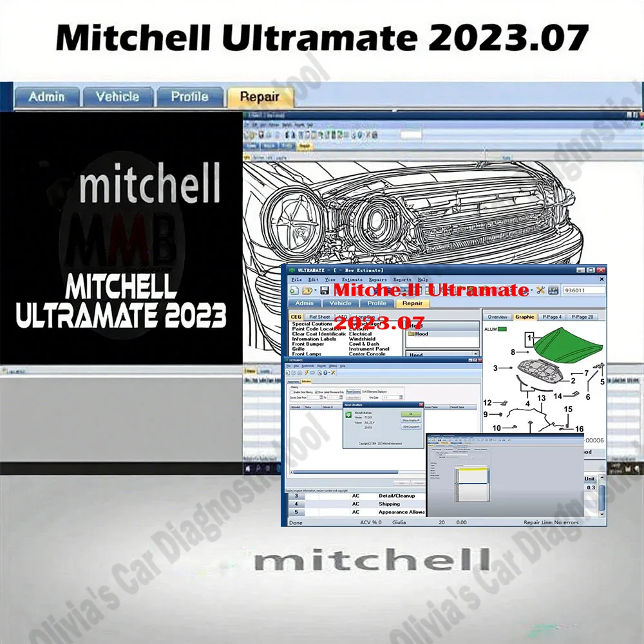644x644 pixels.
Task: Click the question-mark help icon in the dialog
Action: [x=325, y=373]
